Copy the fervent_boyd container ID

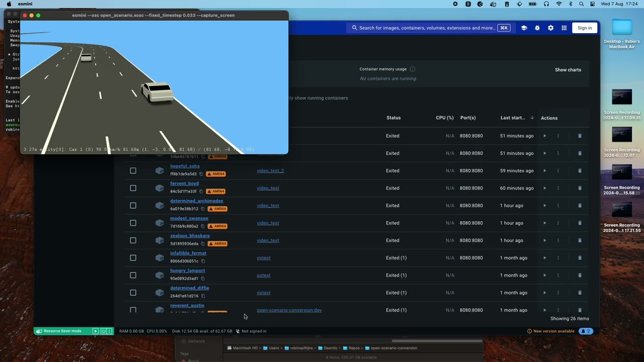[x=201, y=192]
